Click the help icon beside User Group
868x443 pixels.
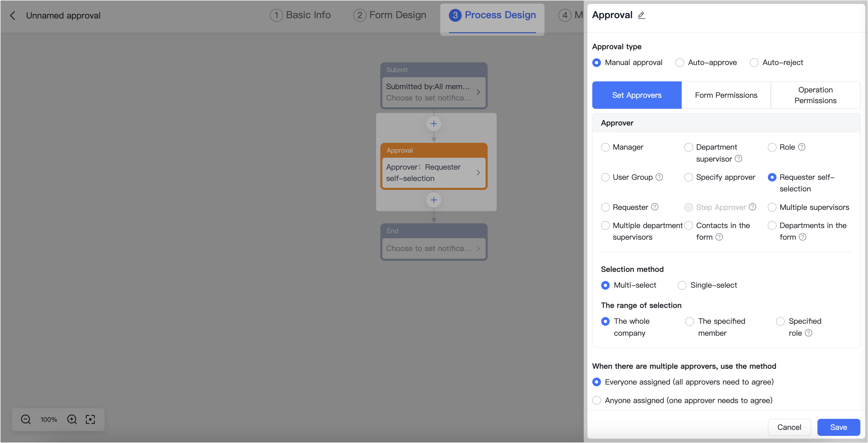[659, 177]
